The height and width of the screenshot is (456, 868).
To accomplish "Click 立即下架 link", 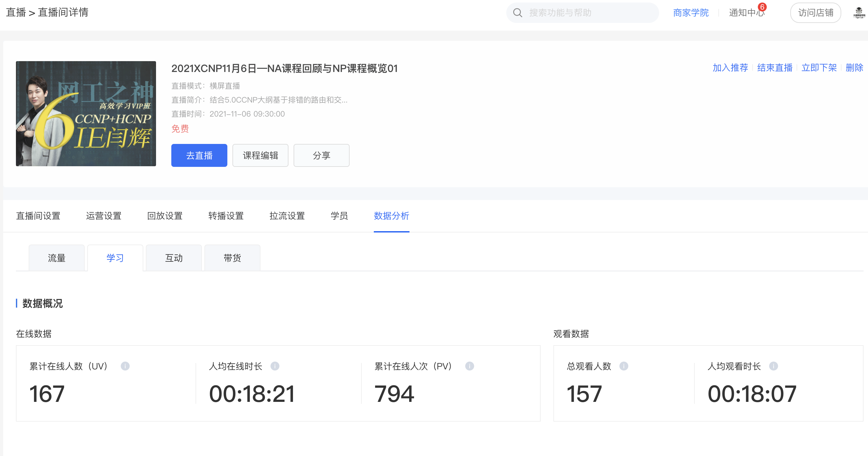I will [x=819, y=68].
